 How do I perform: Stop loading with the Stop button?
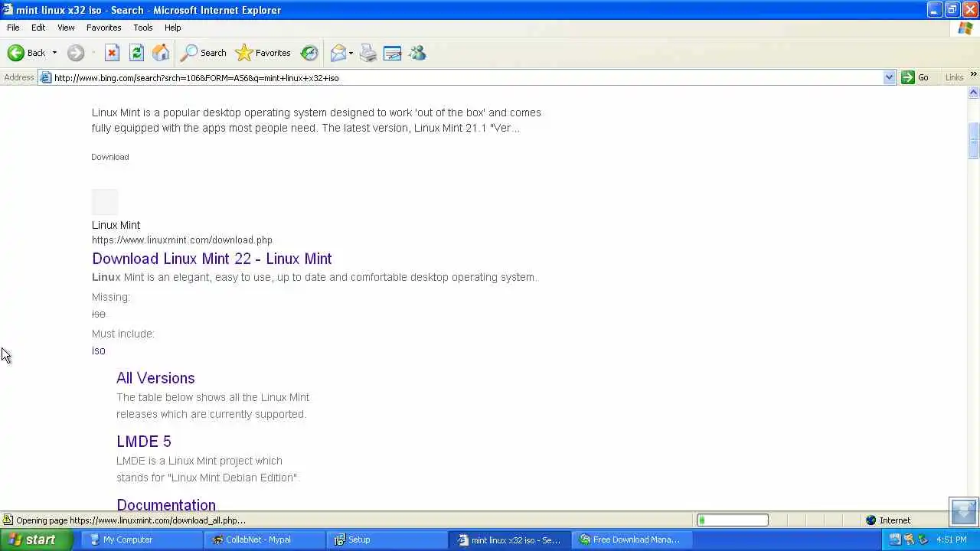(112, 53)
